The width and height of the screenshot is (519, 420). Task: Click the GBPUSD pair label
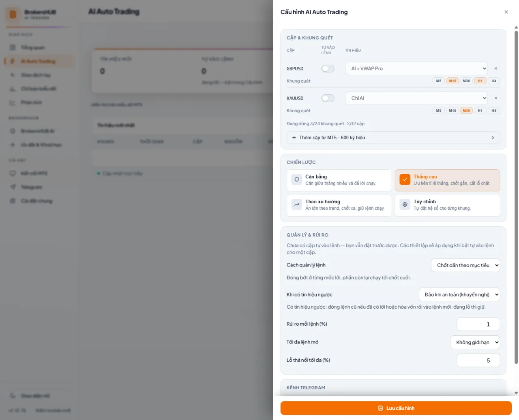(295, 68)
